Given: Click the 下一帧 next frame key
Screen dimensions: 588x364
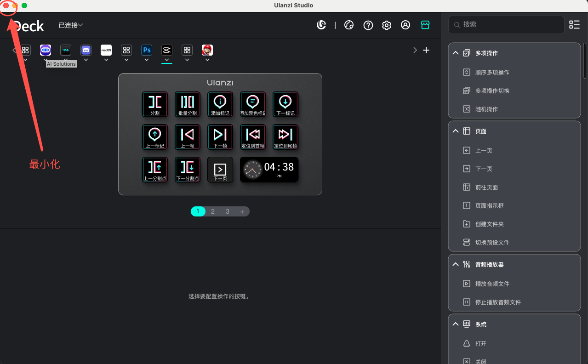Looking at the screenshot, I should point(220,137).
